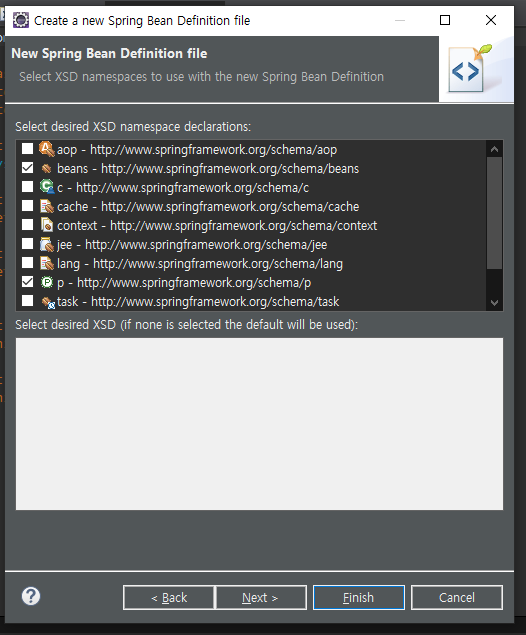Image resolution: width=526 pixels, height=635 pixels.
Task: Enable the jee namespace checkbox
Action: (28, 244)
